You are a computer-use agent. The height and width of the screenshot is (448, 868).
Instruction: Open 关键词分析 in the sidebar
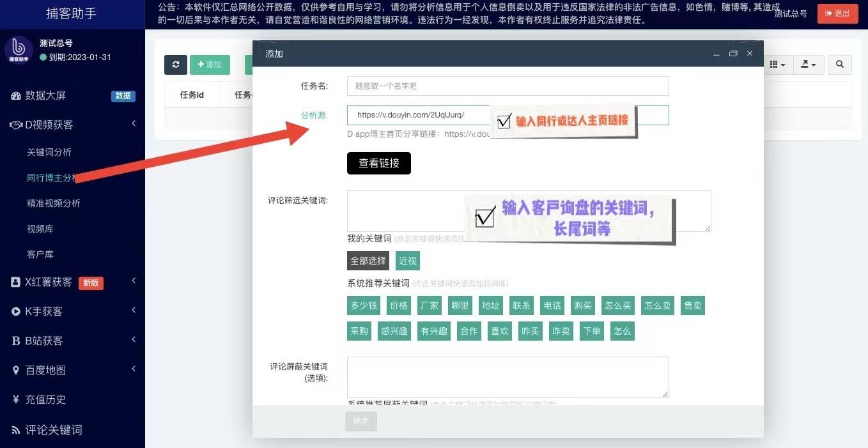[x=49, y=152]
